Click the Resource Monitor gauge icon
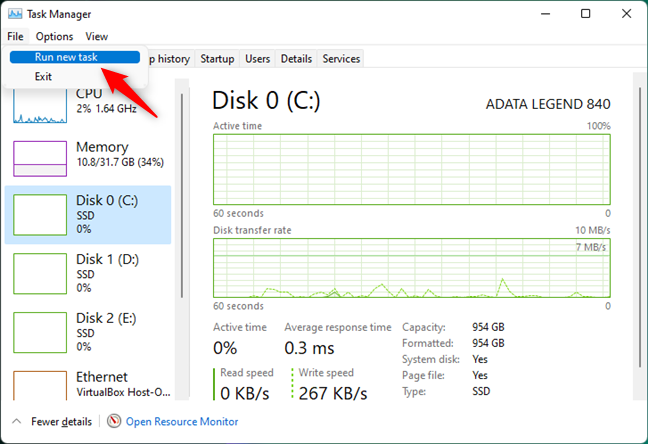The height and width of the screenshot is (444, 648). 114,421
